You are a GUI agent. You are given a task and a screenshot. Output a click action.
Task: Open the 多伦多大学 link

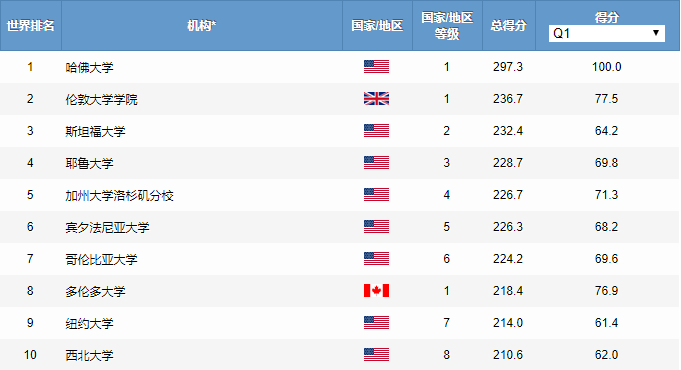point(95,291)
